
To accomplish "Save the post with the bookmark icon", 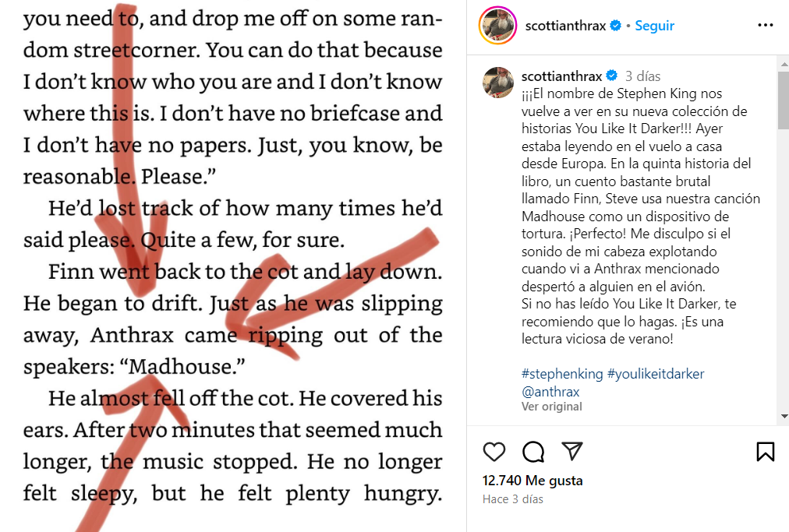I will [765, 452].
